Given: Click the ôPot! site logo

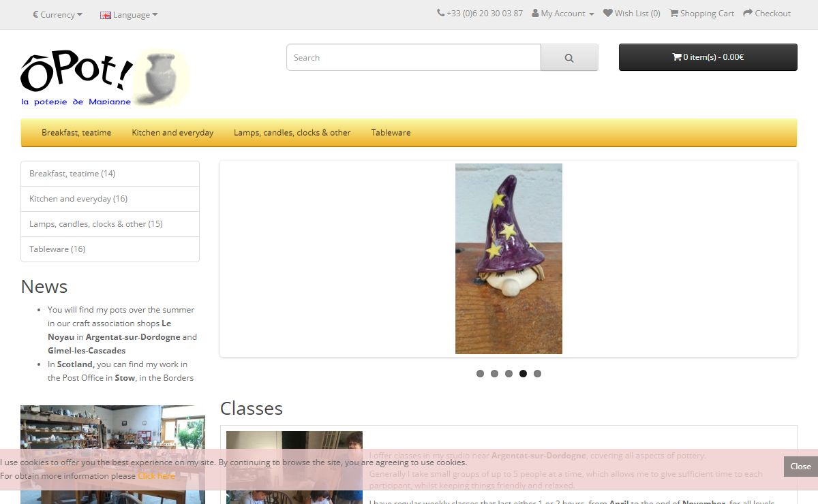Looking at the screenshot, I should pos(105,78).
